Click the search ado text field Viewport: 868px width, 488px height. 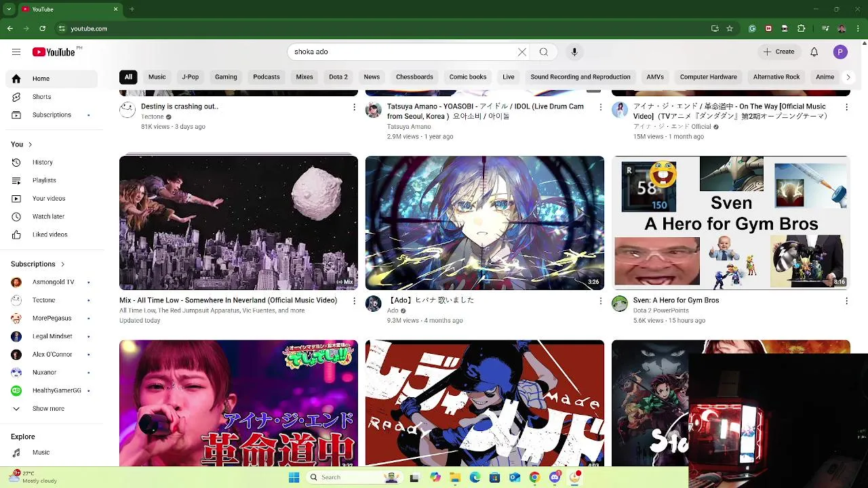pos(403,52)
